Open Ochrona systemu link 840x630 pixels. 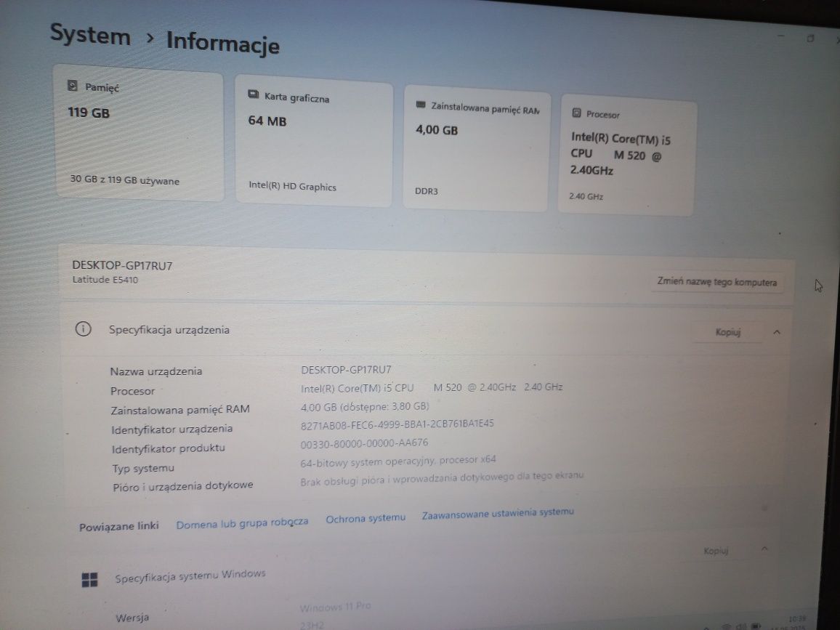[x=366, y=518]
